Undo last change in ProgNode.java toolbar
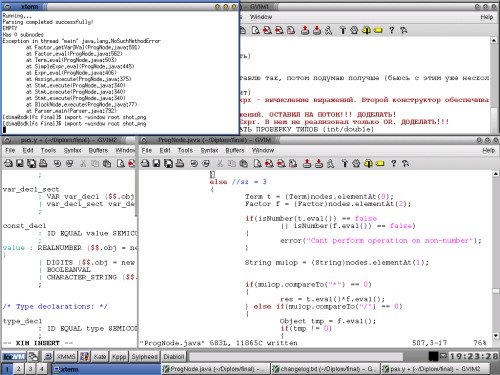Screen dimensions: 500x375 tap(194, 163)
